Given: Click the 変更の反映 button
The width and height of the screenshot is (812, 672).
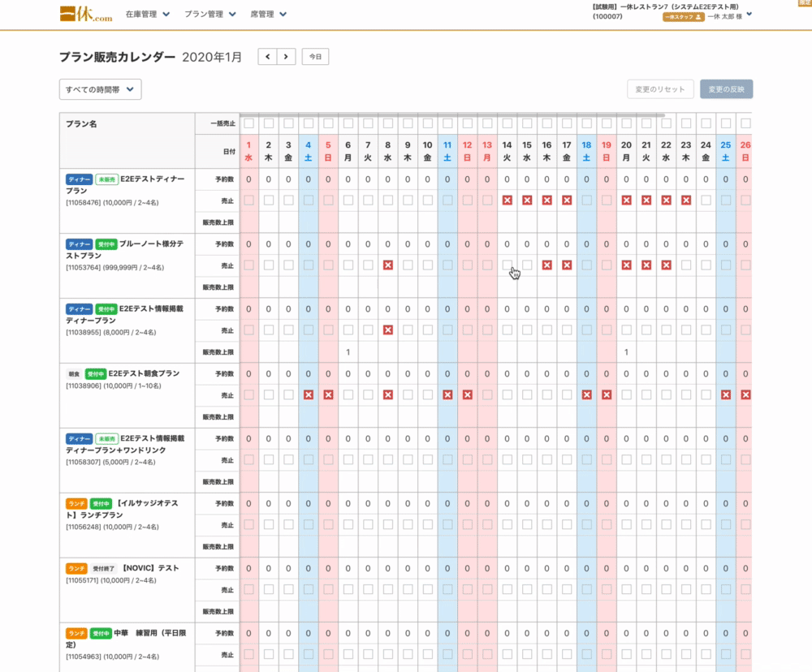Looking at the screenshot, I should 726,89.
